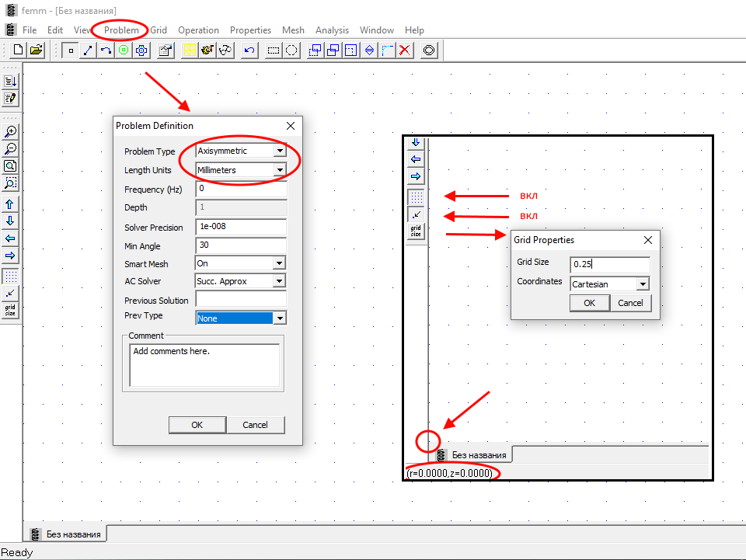This screenshot has width=746, height=560.
Task: Click Cancel in Grid Properties dialog
Action: pos(630,303)
